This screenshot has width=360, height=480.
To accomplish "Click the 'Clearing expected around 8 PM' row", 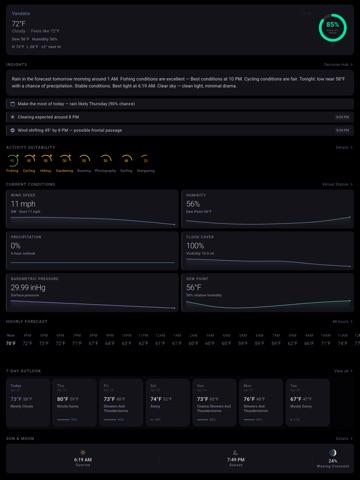I will (x=180, y=117).
